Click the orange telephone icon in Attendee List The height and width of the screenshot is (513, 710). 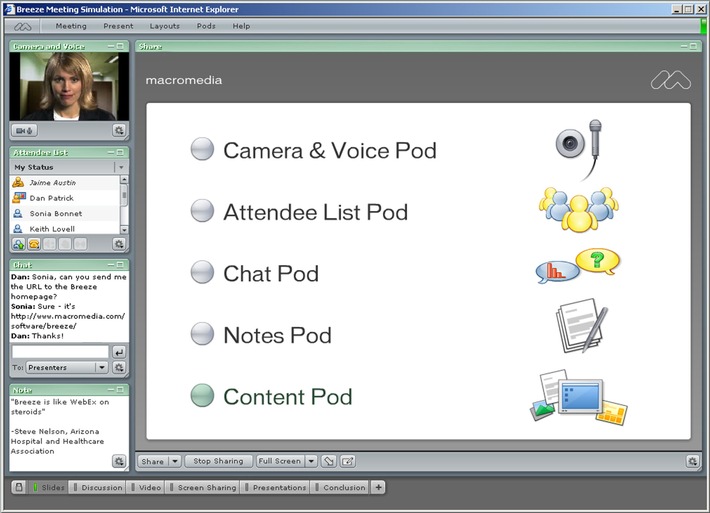34,244
